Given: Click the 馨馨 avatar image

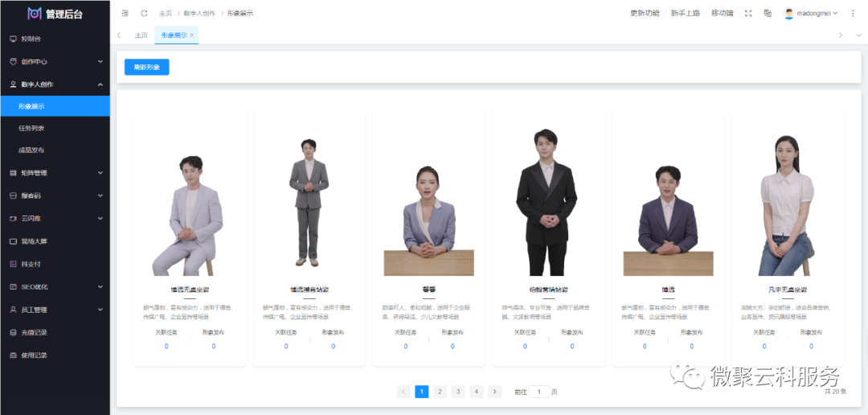Looking at the screenshot, I should [428, 220].
